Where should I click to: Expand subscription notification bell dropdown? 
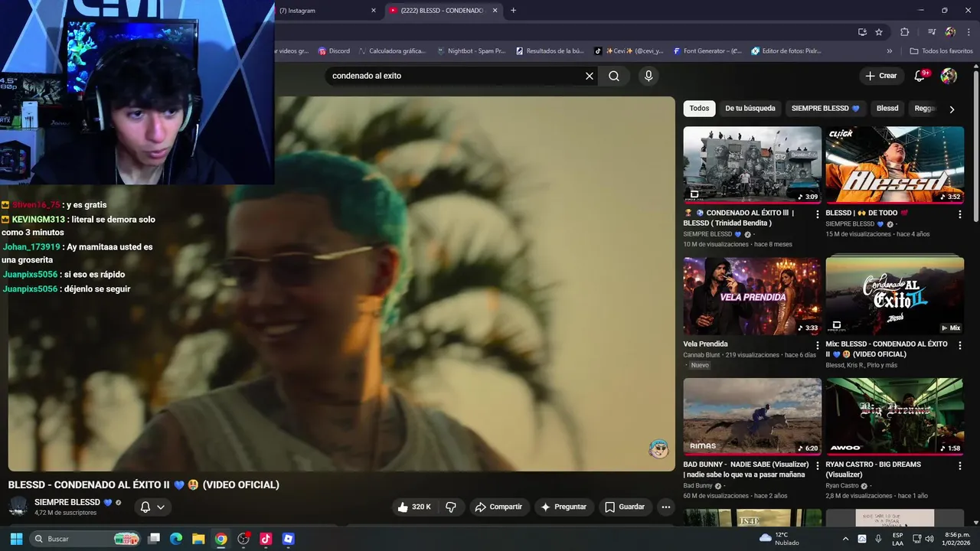pos(152,507)
